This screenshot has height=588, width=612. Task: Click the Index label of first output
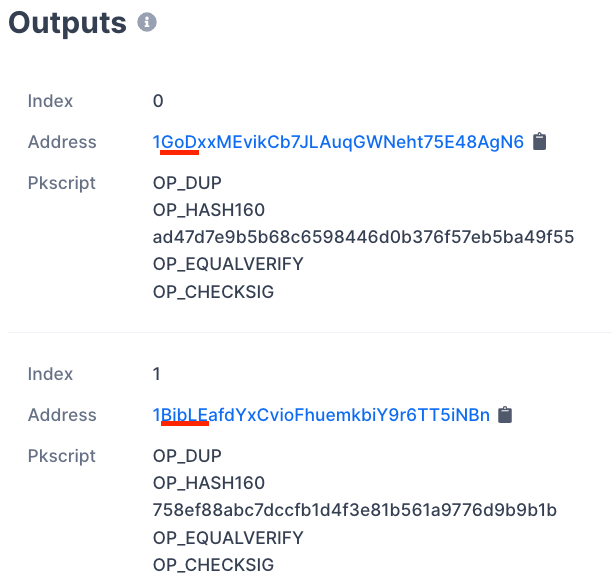coord(50,101)
